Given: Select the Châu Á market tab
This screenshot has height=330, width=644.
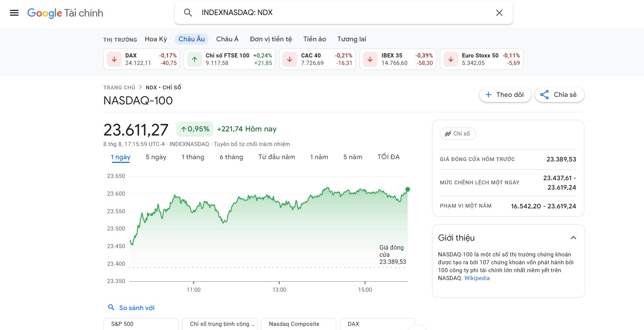Looking at the screenshot, I should point(227,39).
